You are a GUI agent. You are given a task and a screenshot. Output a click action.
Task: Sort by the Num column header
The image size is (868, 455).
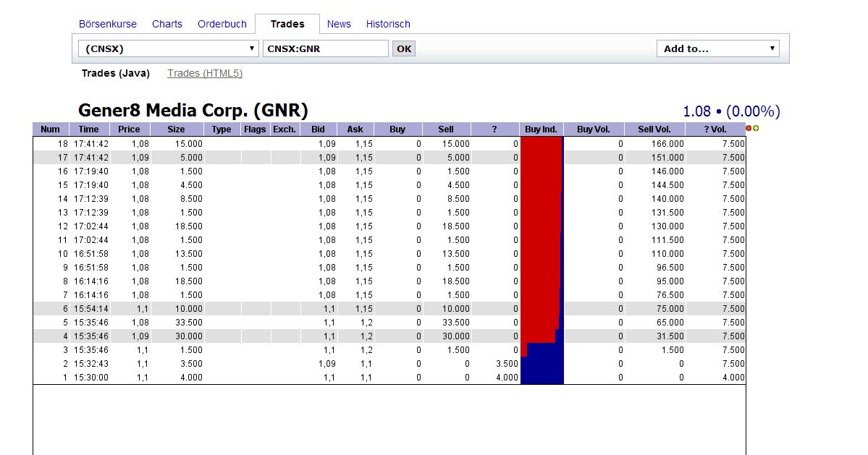pos(51,129)
